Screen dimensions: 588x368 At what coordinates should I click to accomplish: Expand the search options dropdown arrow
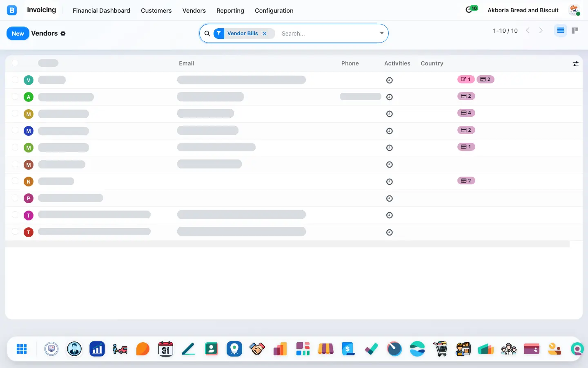382,34
